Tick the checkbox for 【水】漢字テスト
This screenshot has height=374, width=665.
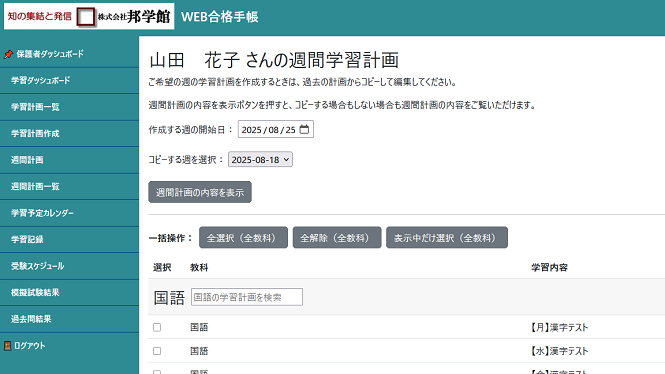157,351
